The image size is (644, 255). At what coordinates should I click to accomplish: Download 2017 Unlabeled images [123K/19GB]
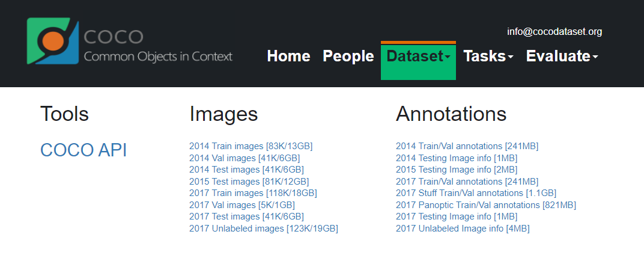click(263, 229)
